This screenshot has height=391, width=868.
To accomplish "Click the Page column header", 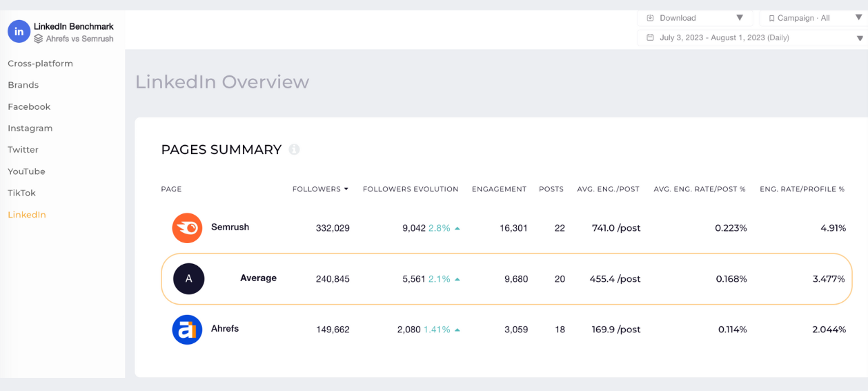I will 171,189.
